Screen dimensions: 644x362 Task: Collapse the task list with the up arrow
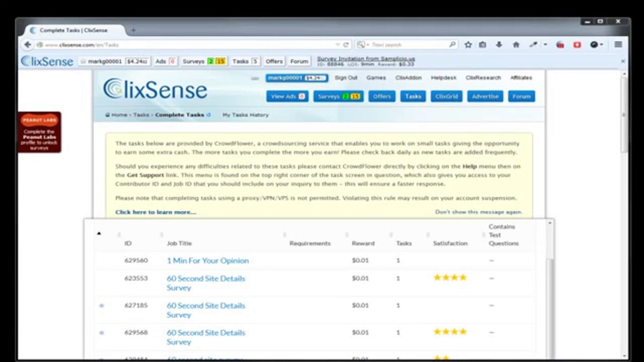[99, 233]
